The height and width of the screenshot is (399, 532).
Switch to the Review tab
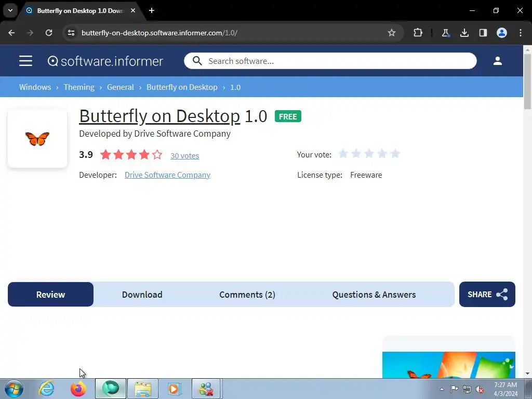tap(50, 294)
